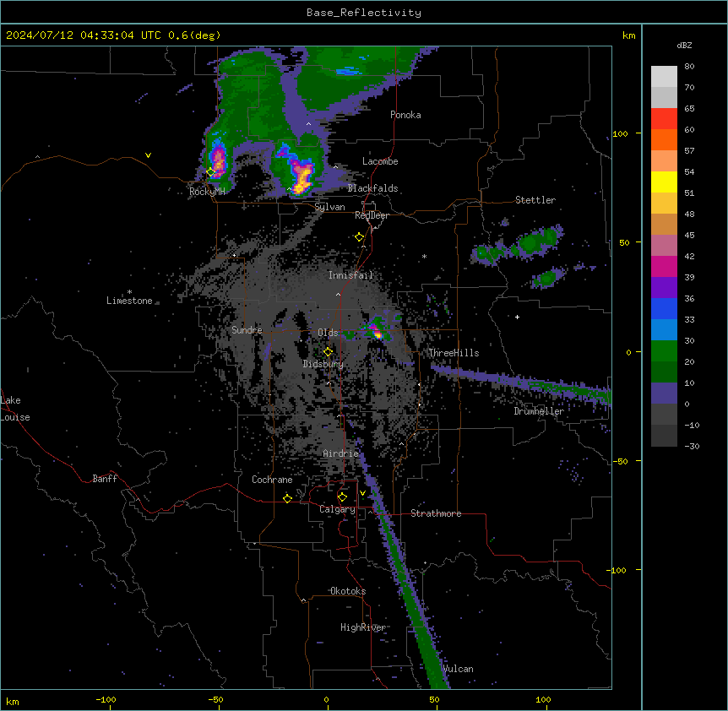Select the light gray 70-80 dBZ swatch
Viewport: 728px width, 711px height.
664,77
